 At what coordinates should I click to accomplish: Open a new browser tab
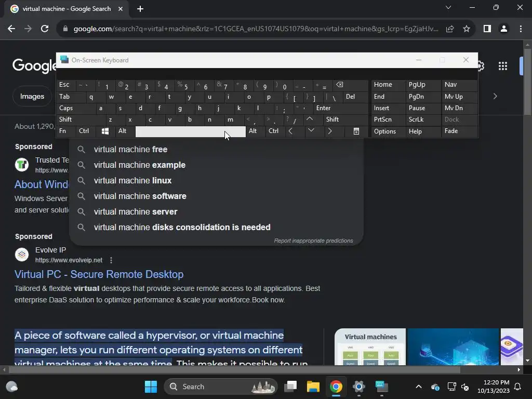click(x=140, y=9)
